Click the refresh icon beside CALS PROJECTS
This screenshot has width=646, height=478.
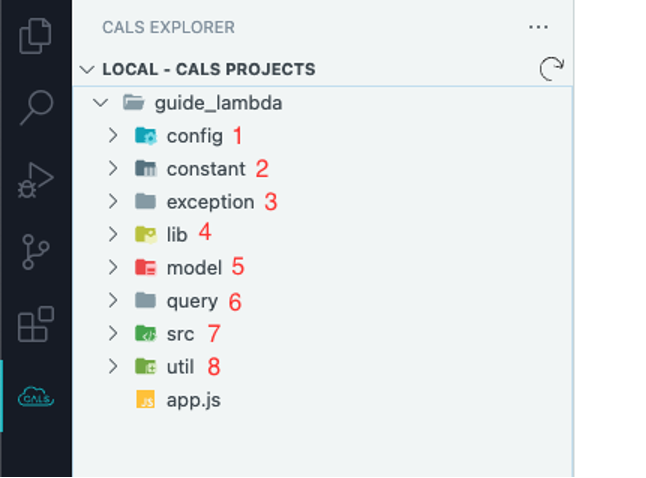550,69
